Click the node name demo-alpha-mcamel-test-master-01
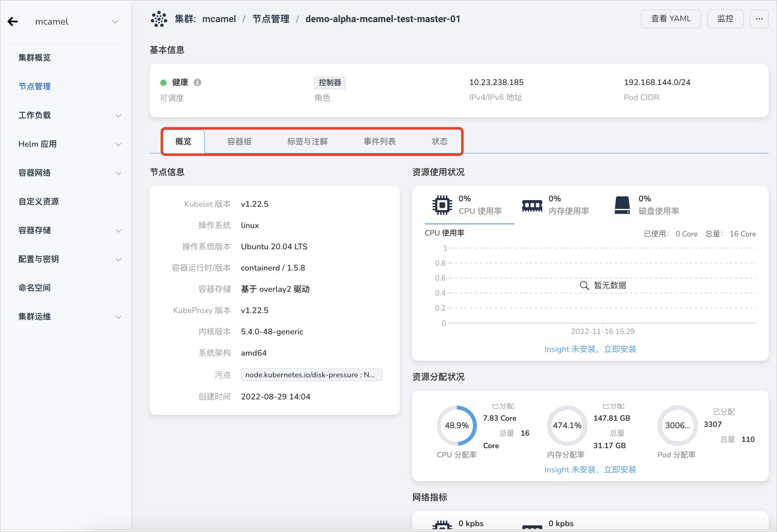The width and height of the screenshot is (777, 532). point(383,19)
